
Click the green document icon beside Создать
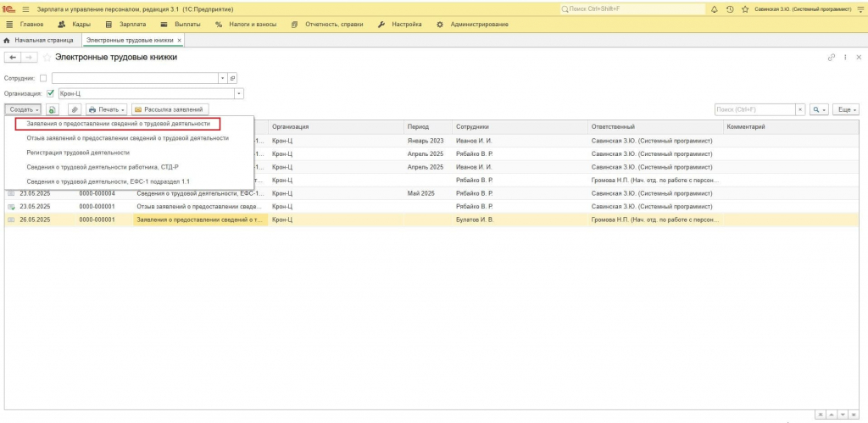pos(52,109)
